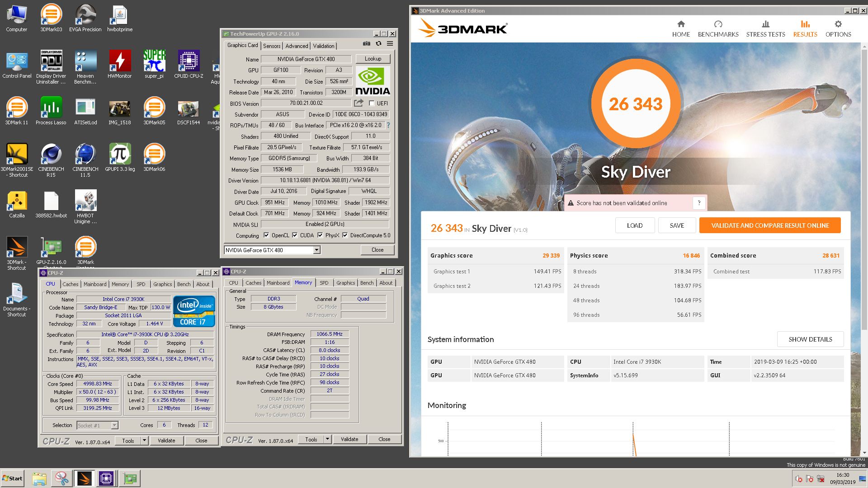Launch Process Lasso desktop icon
This screenshot has height=488, width=868.
(x=51, y=111)
